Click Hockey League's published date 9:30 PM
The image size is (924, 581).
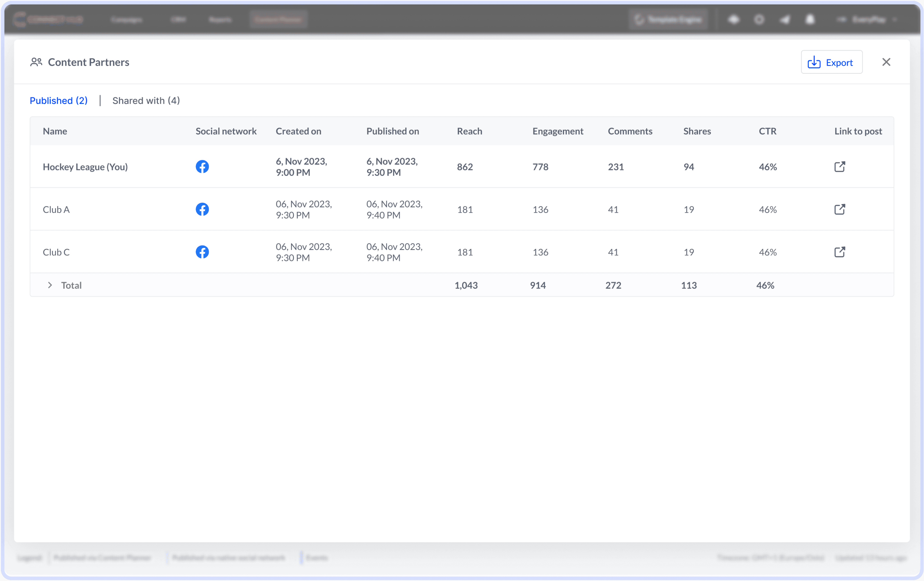pyautogui.click(x=392, y=167)
